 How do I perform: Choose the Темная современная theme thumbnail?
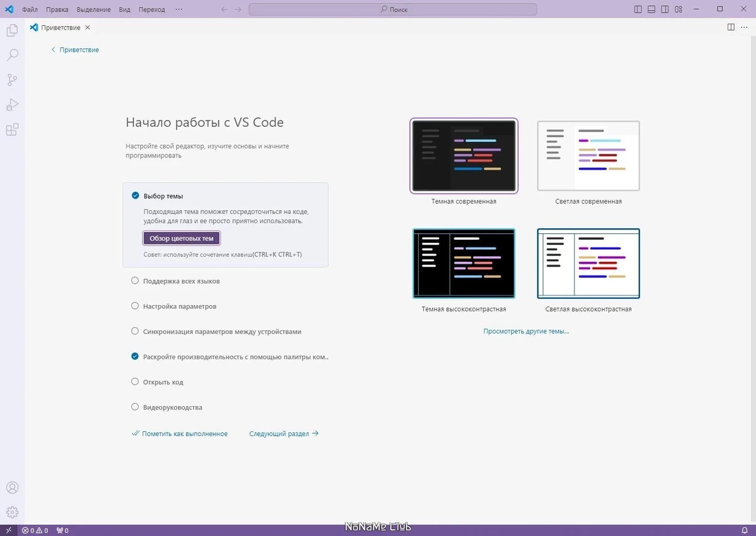[464, 155]
